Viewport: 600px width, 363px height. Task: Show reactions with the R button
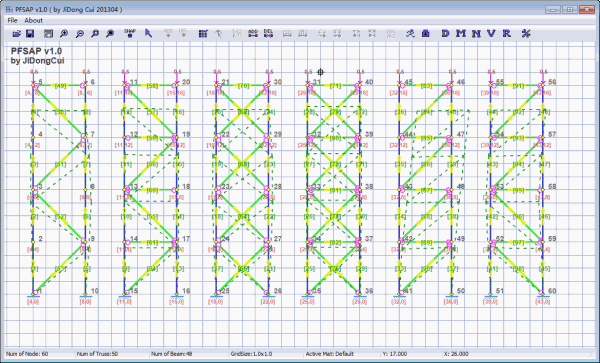507,34
